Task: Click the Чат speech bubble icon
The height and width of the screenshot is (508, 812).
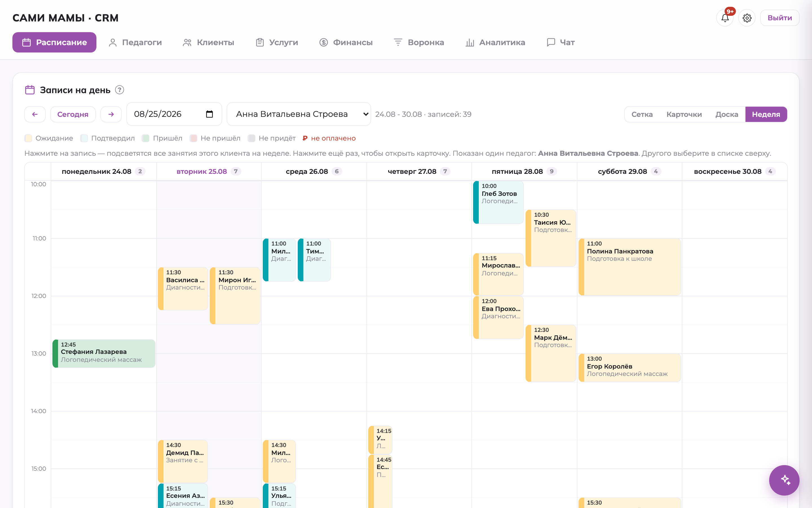Action: 551,42
